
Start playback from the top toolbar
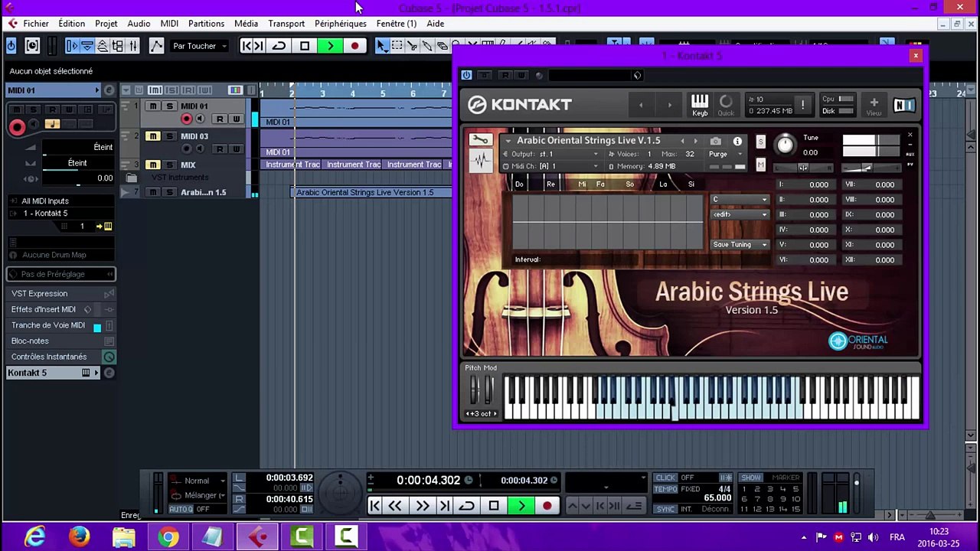(x=330, y=46)
